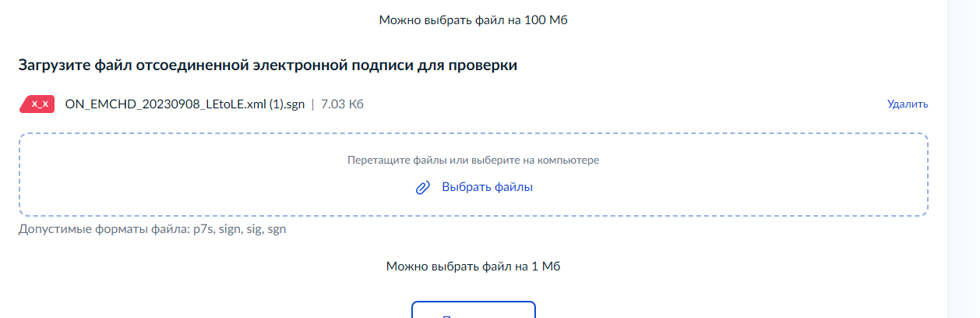Click the Загрузите файл отсоединенной электронной подписи heading
Screen dimensions: 980x318
pos(268,65)
